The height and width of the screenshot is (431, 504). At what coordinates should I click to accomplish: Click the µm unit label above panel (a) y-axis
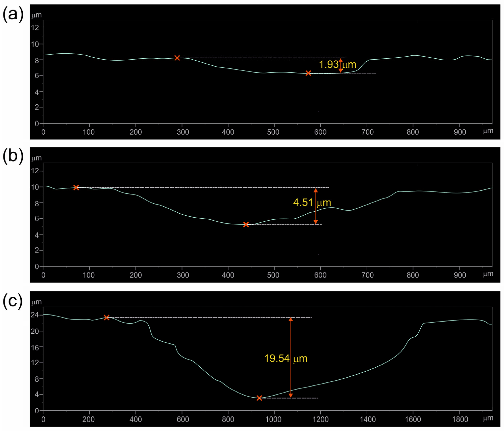[x=36, y=15]
